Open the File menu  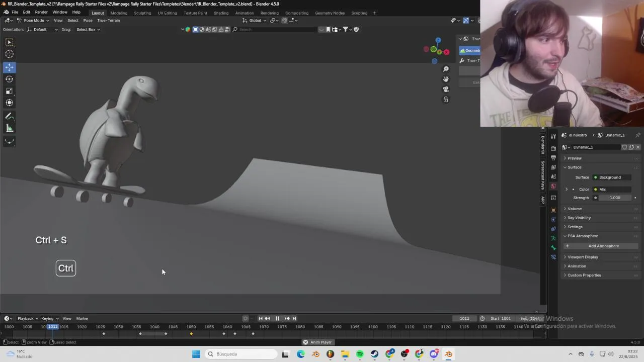tap(15, 12)
